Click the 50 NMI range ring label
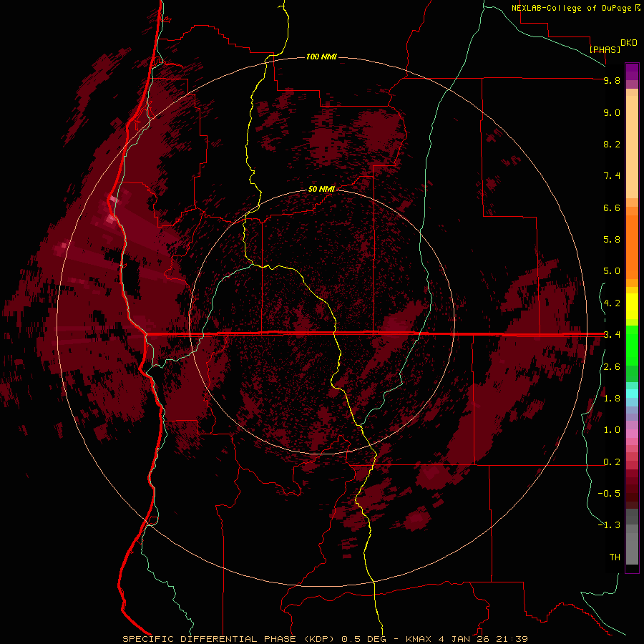 pos(321,189)
